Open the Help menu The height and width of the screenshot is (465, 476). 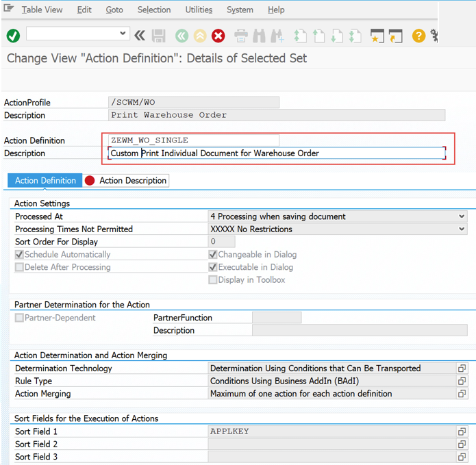276,10
